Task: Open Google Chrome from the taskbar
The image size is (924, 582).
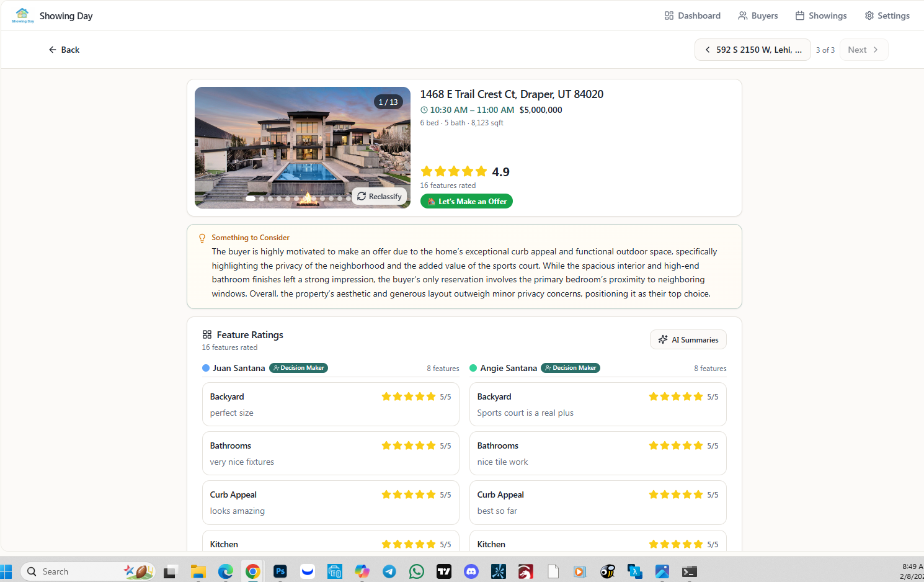Action: [252, 571]
